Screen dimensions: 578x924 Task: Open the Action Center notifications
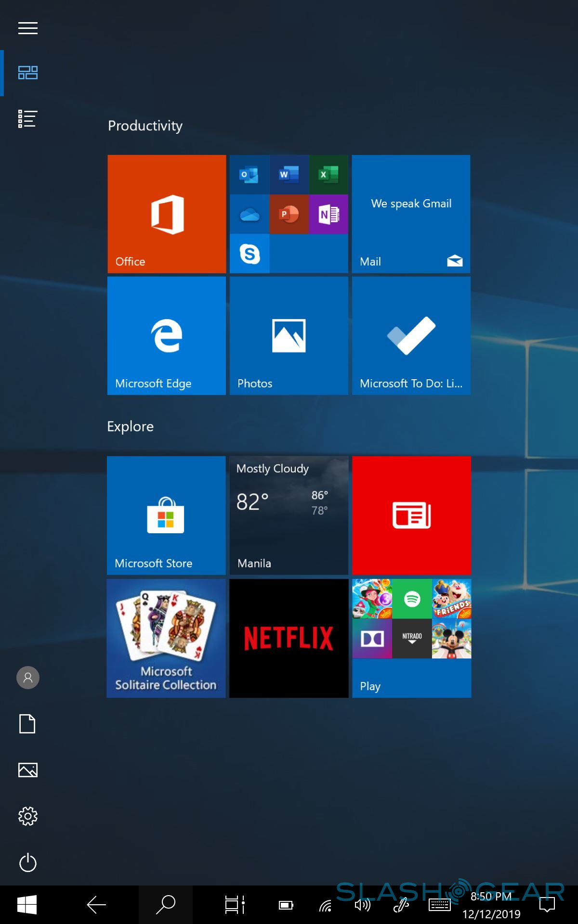(547, 905)
